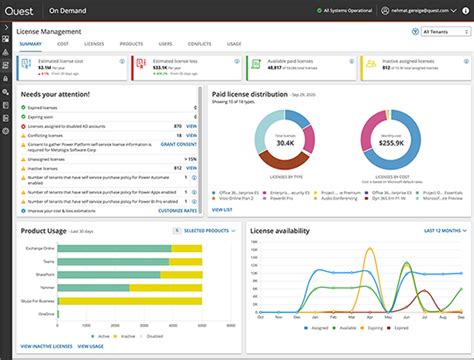Open the Last 12 Months dropdown
Image resolution: width=474 pixels, height=360 pixels.
(445, 231)
